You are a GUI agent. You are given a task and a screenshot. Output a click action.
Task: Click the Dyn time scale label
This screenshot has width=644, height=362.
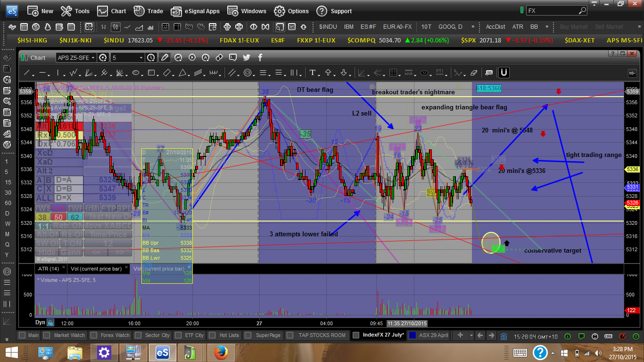coord(41,323)
